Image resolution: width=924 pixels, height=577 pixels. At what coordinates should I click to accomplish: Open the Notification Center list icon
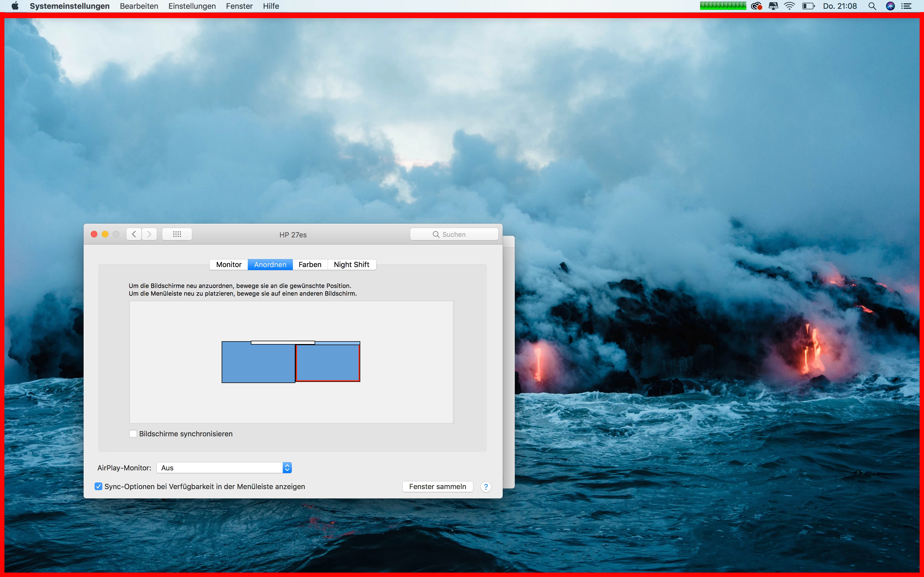click(x=907, y=6)
